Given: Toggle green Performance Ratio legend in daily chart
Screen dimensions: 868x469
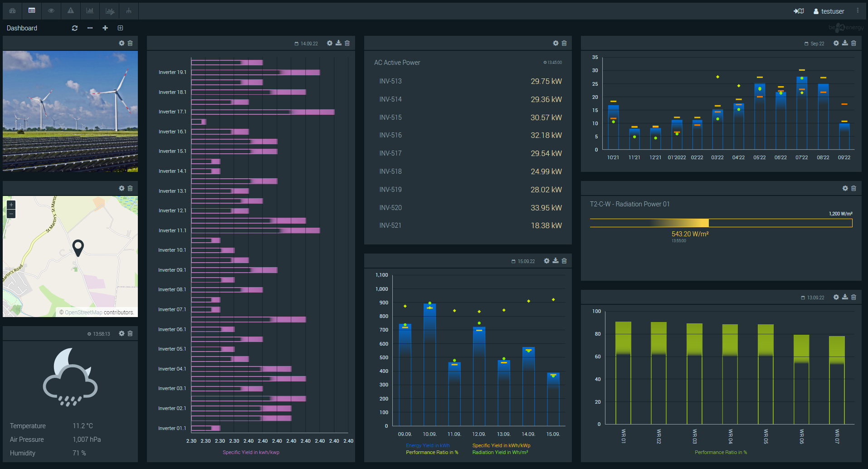Looking at the screenshot, I should (x=432, y=452).
